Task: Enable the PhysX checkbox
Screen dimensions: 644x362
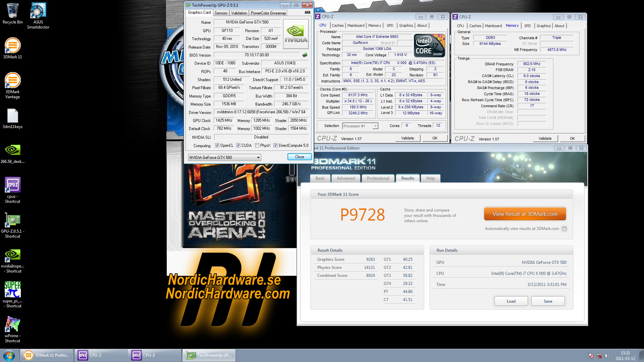Action: tap(257, 145)
